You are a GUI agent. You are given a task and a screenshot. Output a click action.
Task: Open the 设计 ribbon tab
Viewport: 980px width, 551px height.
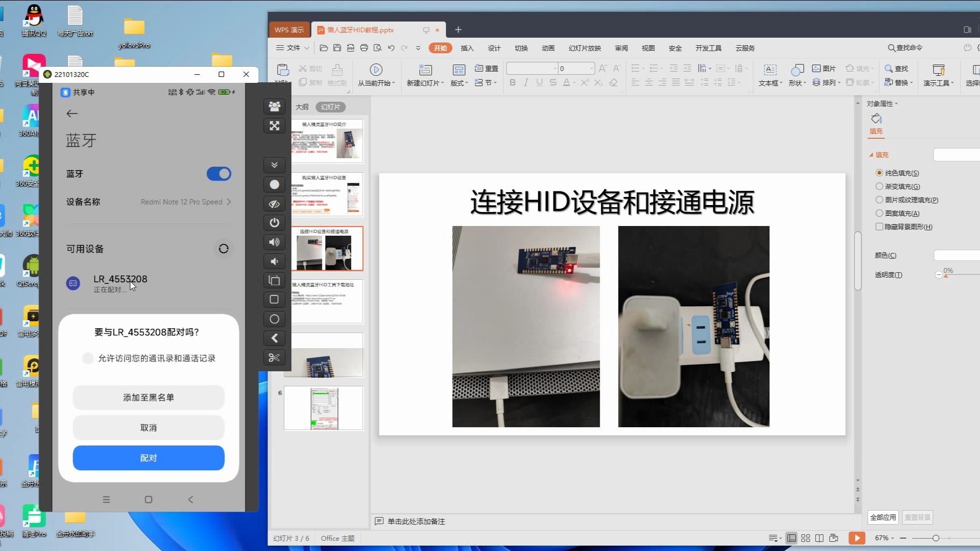(x=494, y=48)
